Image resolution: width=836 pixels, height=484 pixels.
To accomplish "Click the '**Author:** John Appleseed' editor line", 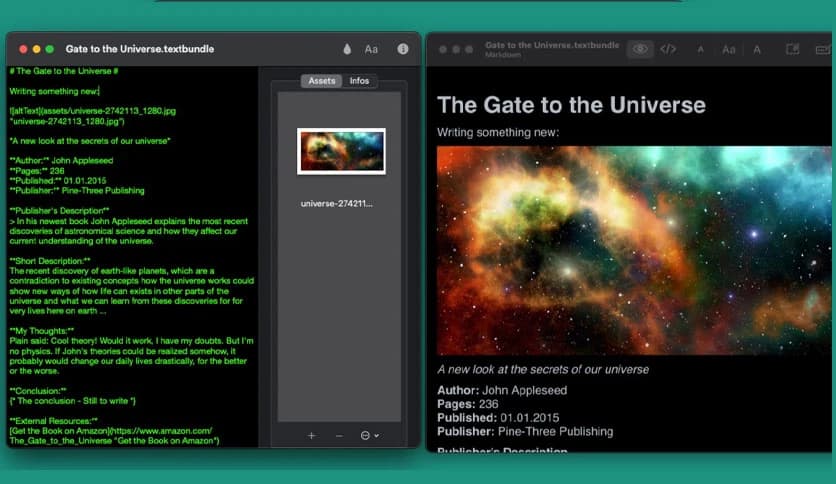I will [x=61, y=160].
